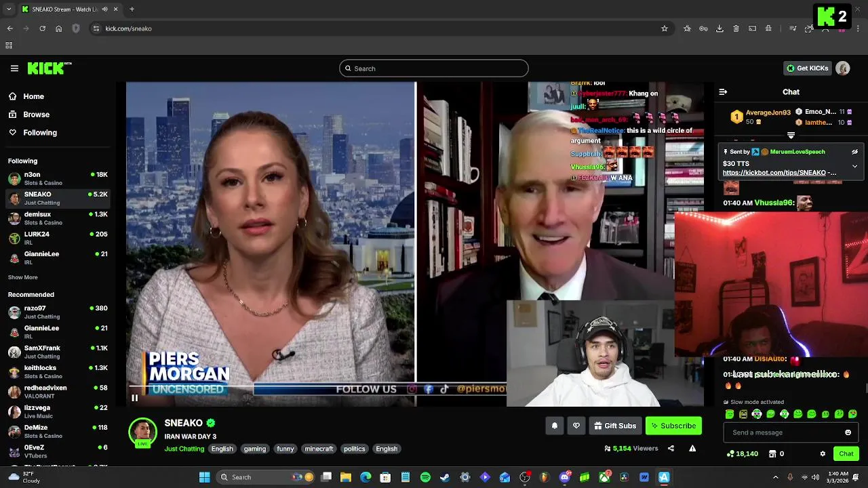Click Gift Subs button
The image size is (868, 488).
coord(615,426)
